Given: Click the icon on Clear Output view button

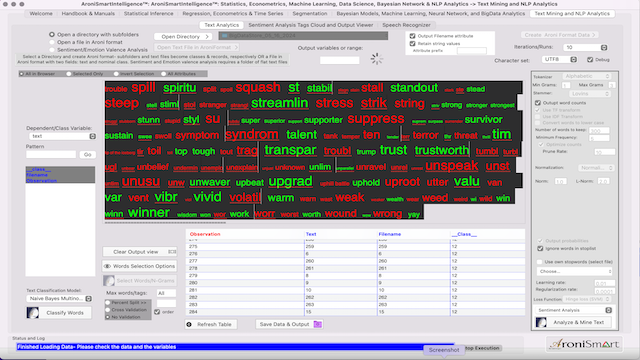Looking at the screenshot, I should pos(172,252).
